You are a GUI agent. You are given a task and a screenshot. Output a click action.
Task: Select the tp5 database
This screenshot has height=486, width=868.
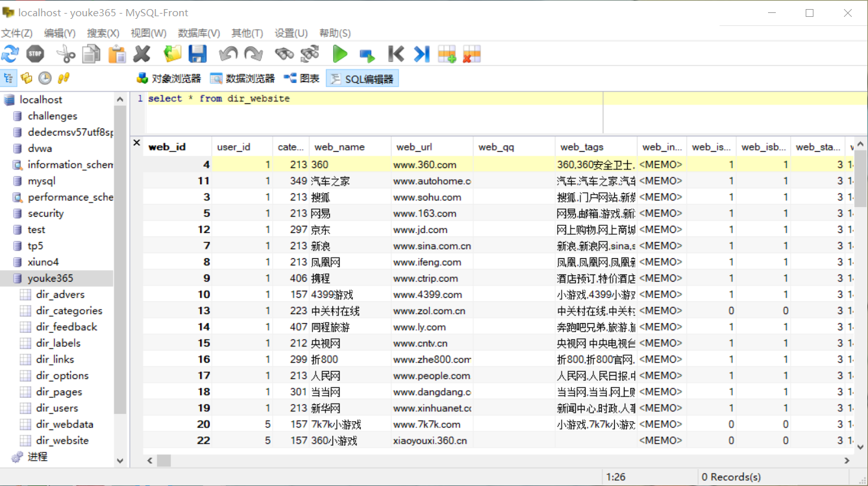[35, 246]
